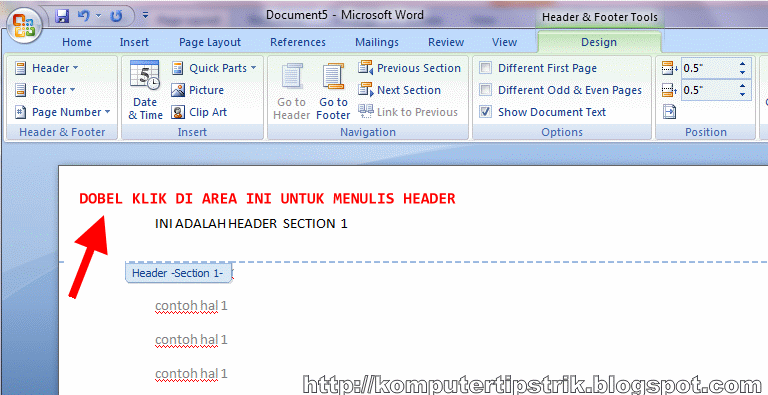Increase Header from Top with up arrow
768x395 pixels.
click(743, 64)
